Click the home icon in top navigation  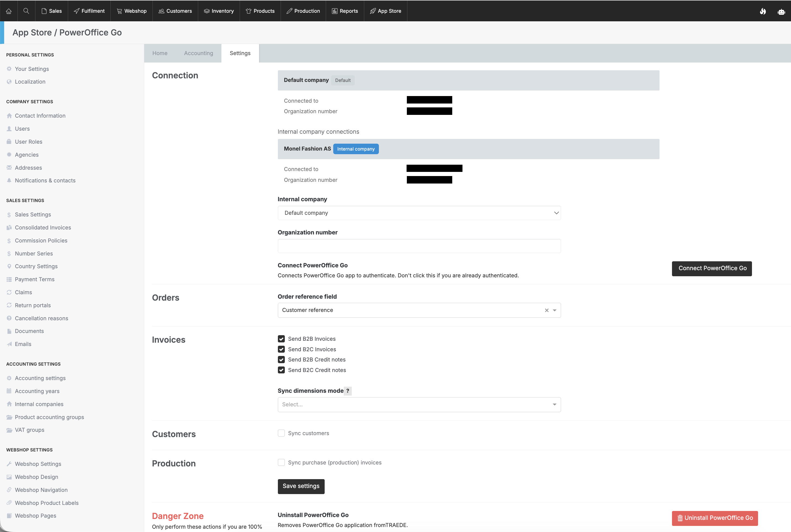pos(9,11)
